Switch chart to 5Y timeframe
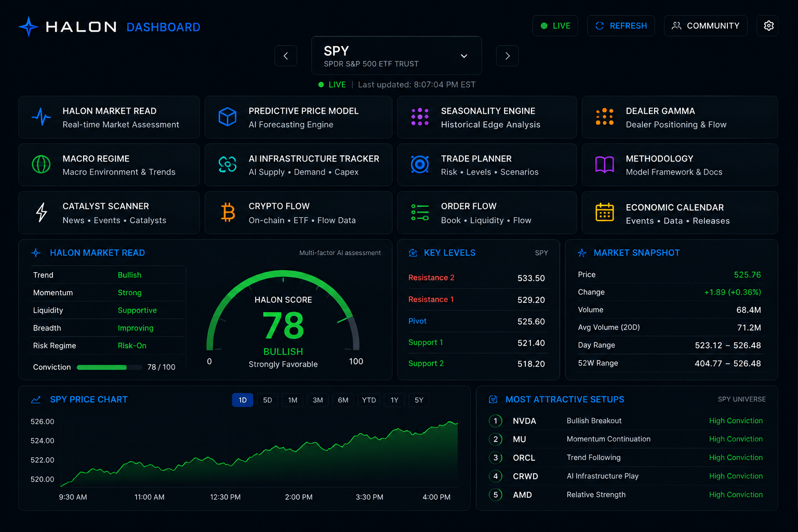Screen dimensions: 798x532 click(x=419, y=400)
